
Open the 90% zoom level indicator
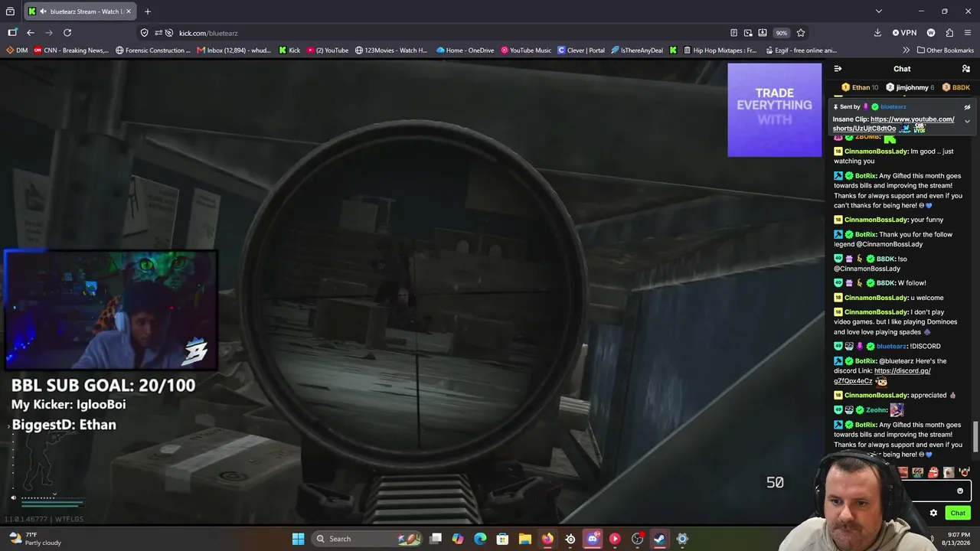click(781, 33)
